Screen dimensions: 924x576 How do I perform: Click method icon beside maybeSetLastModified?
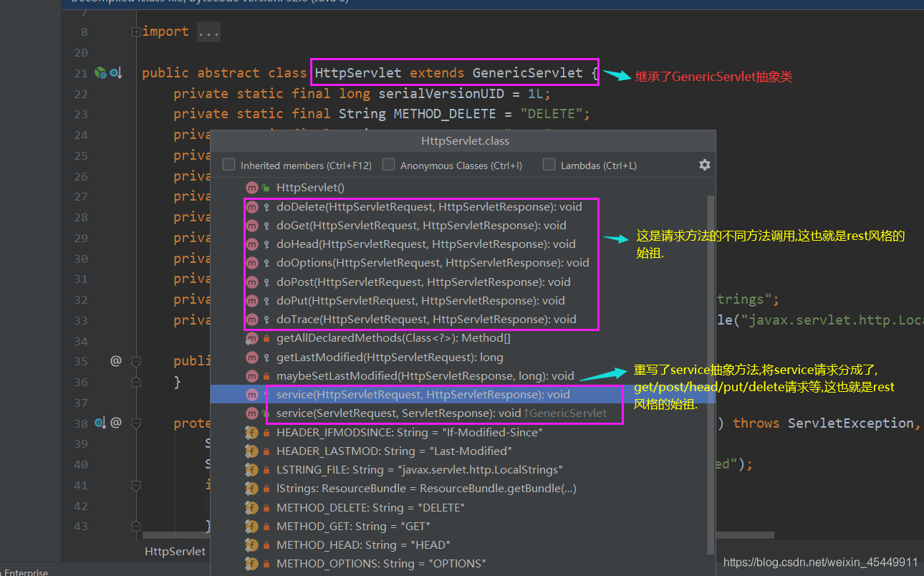(x=251, y=375)
